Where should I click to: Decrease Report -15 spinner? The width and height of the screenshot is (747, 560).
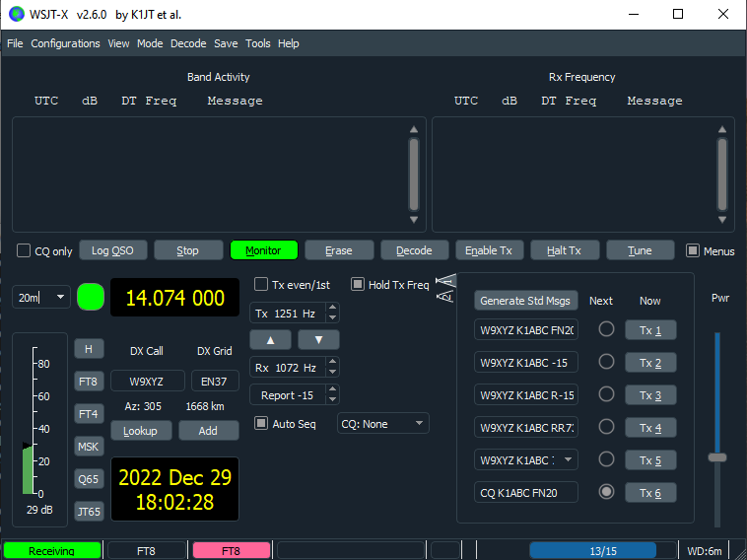[332, 400]
